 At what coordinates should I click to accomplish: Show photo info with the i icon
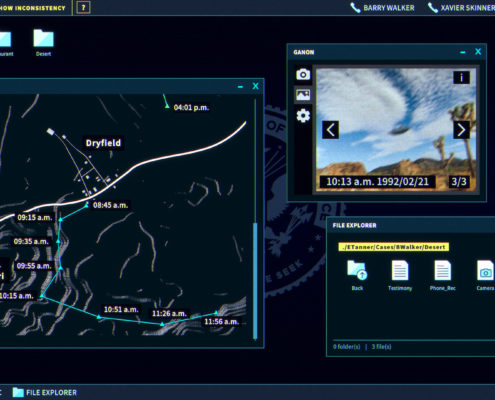[461, 78]
